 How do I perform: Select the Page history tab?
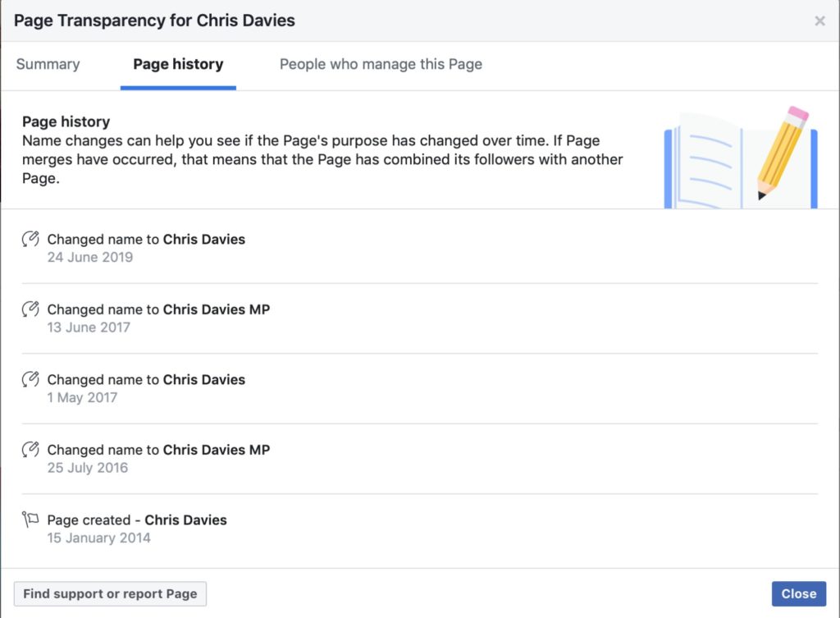click(178, 64)
